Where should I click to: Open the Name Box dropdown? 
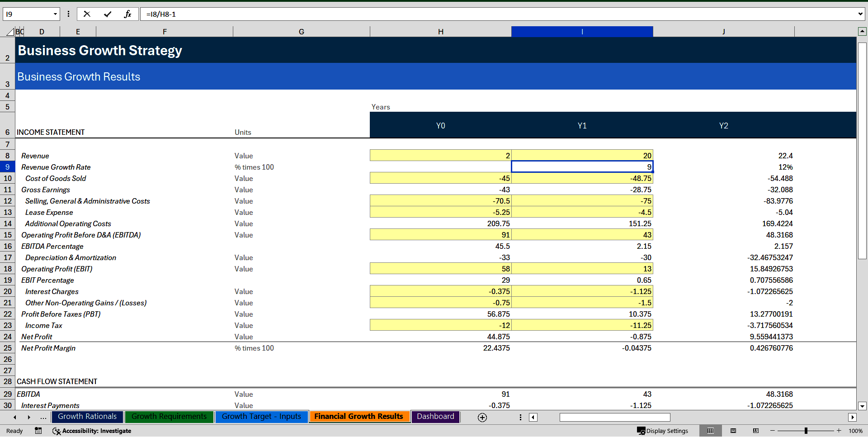pyautogui.click(x=55, y=14)
